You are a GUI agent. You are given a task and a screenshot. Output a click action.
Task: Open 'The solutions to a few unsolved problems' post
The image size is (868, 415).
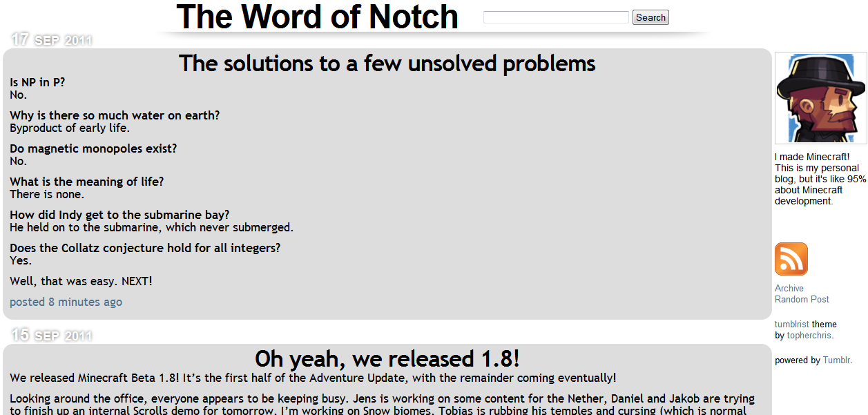(x=387, y=64)
